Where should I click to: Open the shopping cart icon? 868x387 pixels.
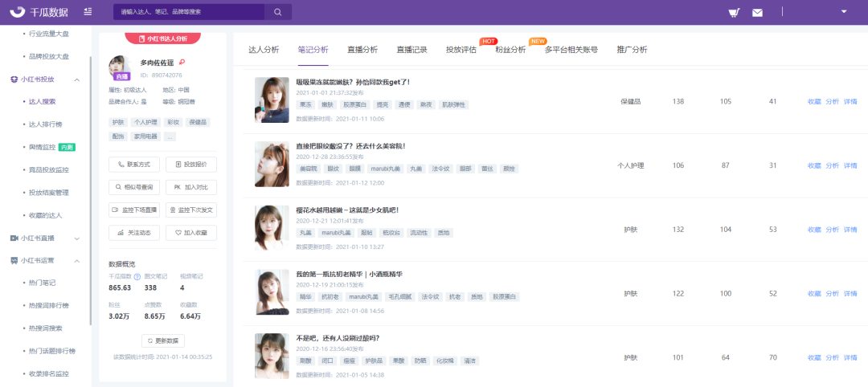click(734, 12)
